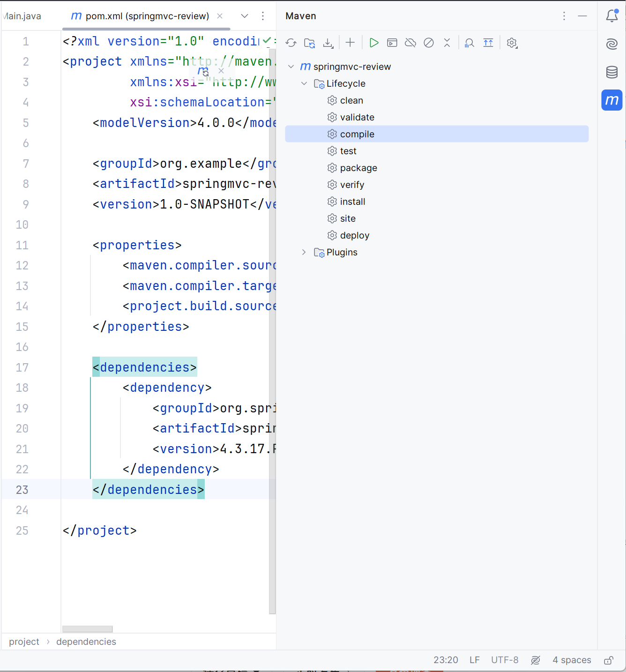Collapse the Lifecycle folder

coord(304,83)
